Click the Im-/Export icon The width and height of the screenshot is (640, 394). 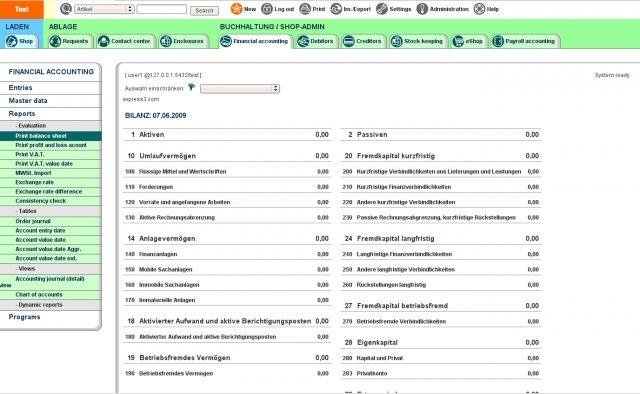(x=336, y=9)
